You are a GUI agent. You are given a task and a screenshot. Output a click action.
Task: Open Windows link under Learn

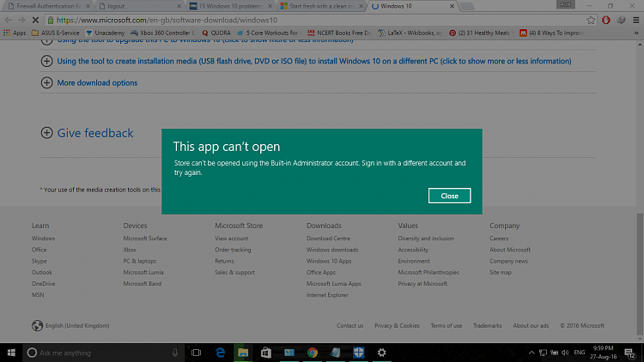43,238
